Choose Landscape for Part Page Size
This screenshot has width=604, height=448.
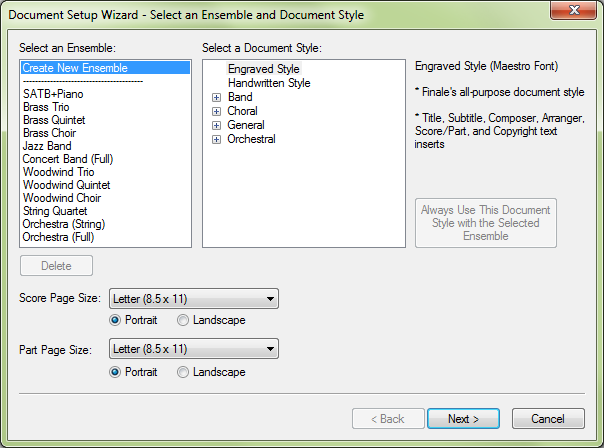(x=183, y=372)
